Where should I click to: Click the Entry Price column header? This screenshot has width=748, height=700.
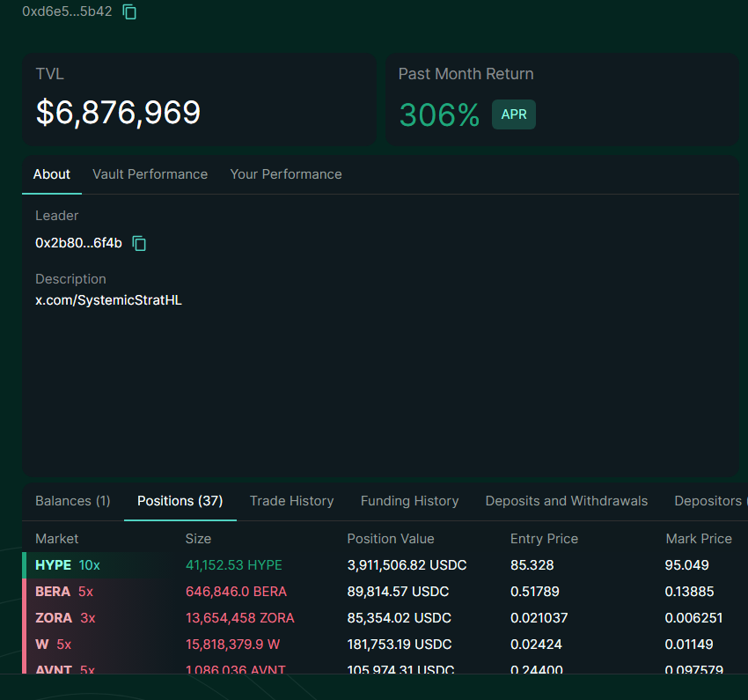coord(544,539)
